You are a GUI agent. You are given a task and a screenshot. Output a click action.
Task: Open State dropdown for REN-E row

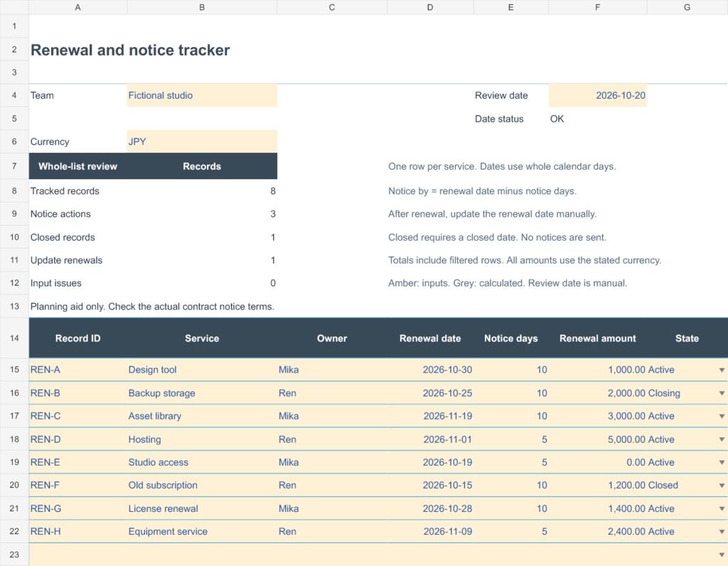(722, 462)
